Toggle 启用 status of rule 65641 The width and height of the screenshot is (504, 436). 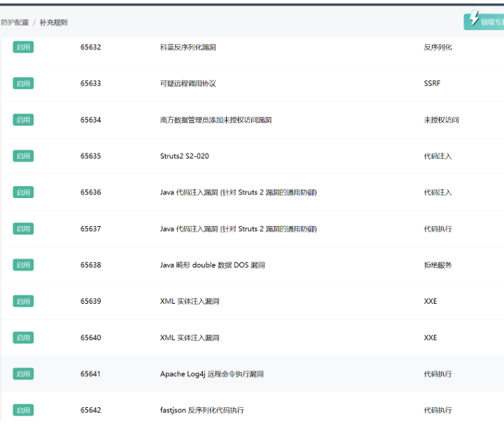coord(23,374)
